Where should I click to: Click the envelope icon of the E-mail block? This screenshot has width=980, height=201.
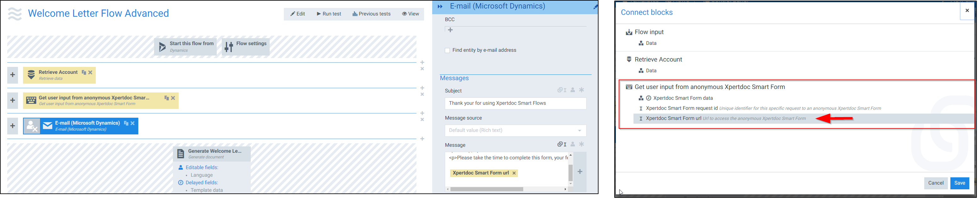pyautogui.click(x=48, y=126)
